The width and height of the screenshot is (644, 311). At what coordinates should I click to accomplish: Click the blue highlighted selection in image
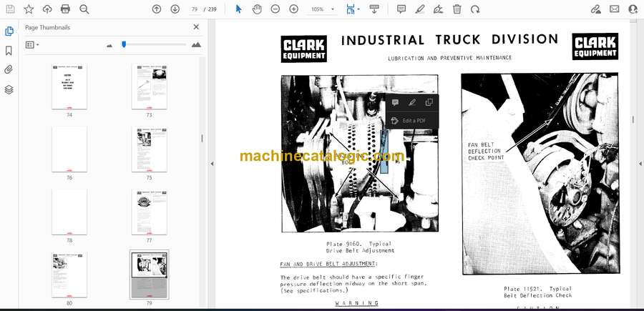point(384,152)
